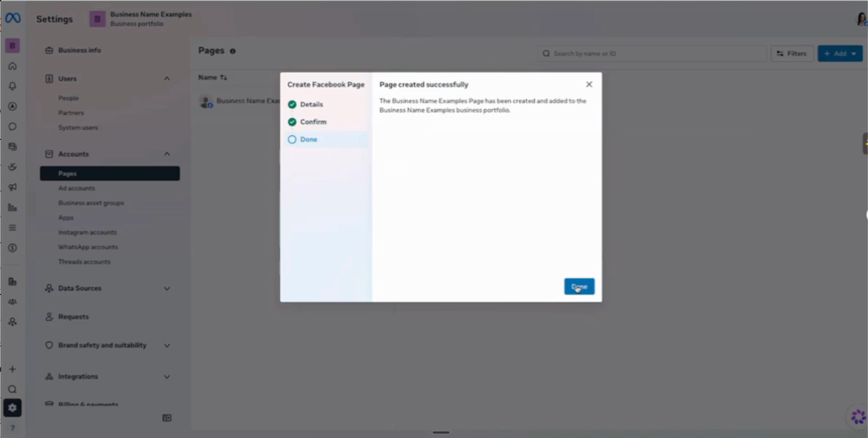Open the notifications bell icon
Screen dimensions: 868x438
[13, 86]
